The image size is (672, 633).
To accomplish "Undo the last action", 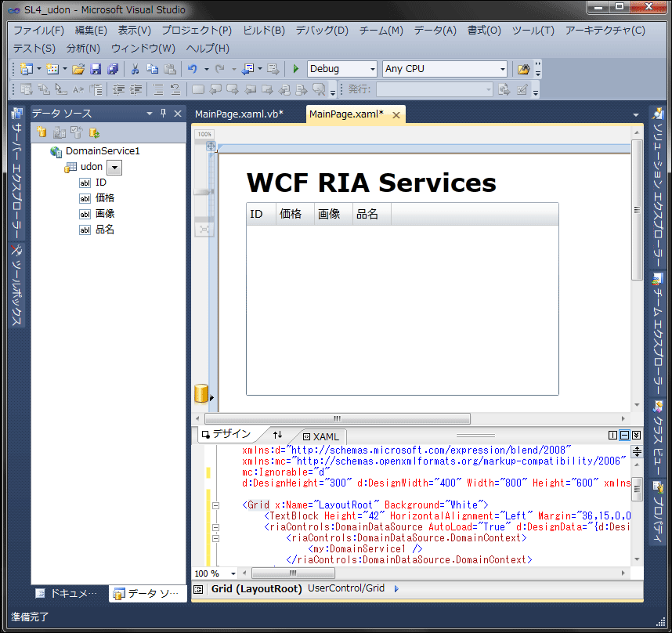I will point(193,69).
